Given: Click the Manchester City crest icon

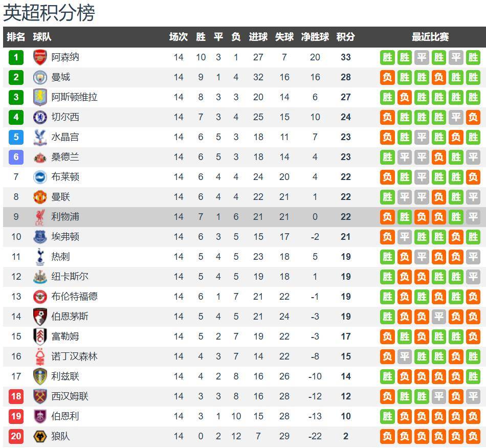Looking at the screenshot, I should pos(40,77).
